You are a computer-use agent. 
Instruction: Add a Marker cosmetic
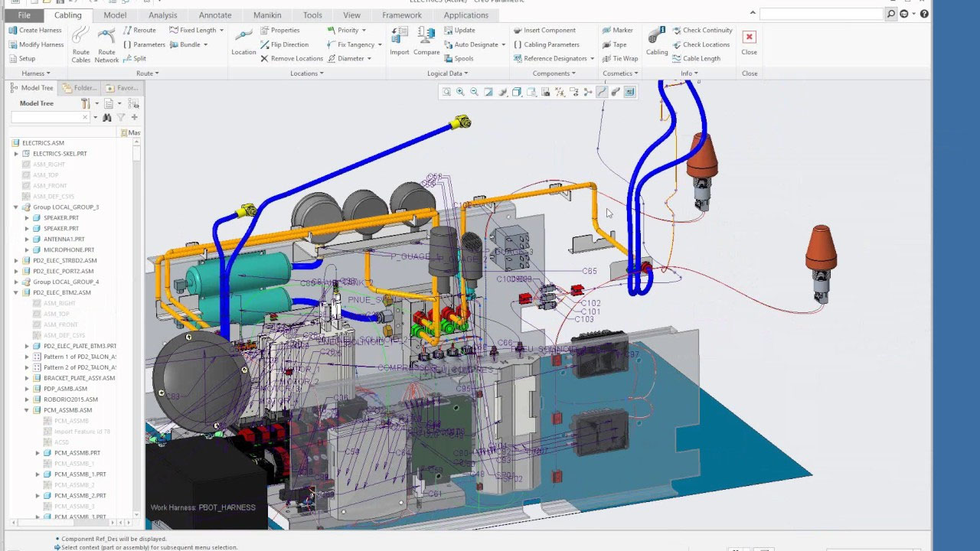(x=617, y=30)
